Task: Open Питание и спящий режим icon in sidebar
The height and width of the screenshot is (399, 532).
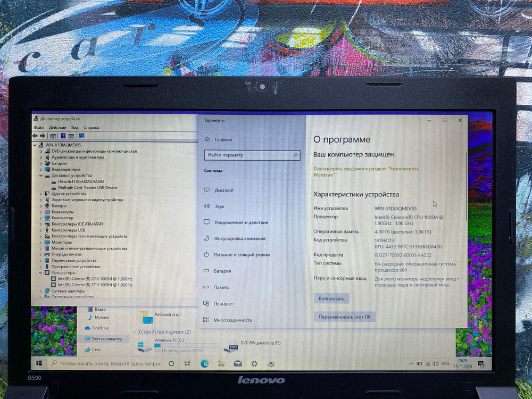Action: (206, 254)
